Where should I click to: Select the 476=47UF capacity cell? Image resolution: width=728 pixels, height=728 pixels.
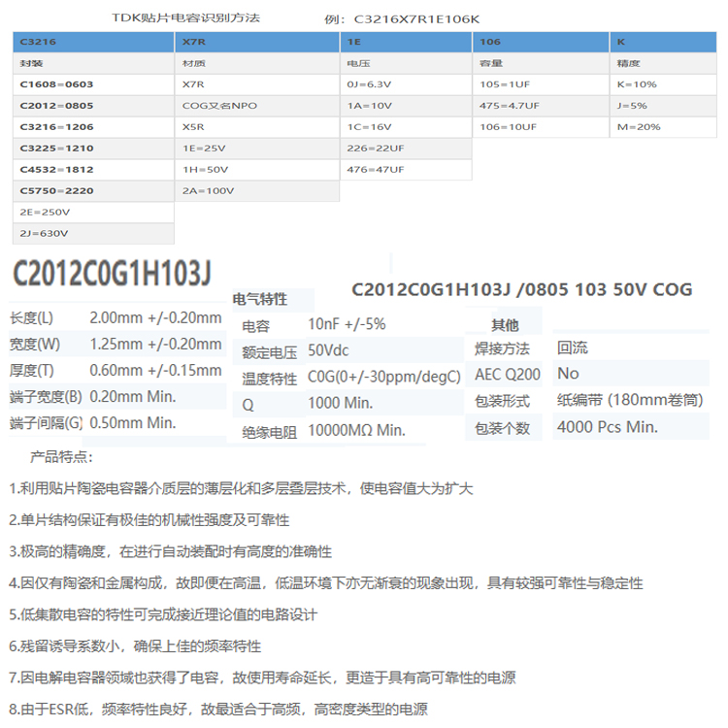click(x=373, y=169)
